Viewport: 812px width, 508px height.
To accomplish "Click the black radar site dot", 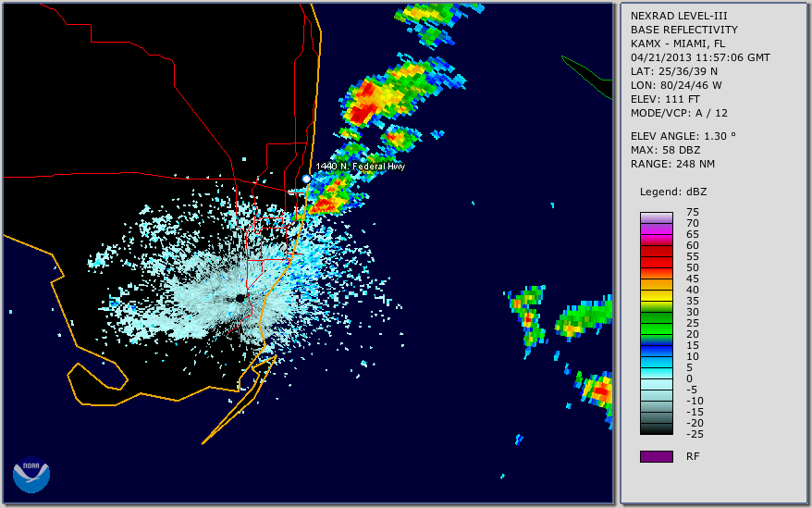I will (x=240, y=298).
